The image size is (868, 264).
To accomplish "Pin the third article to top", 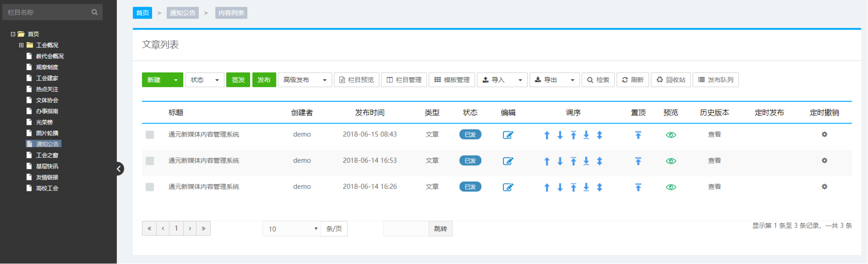I will (638, 187).
